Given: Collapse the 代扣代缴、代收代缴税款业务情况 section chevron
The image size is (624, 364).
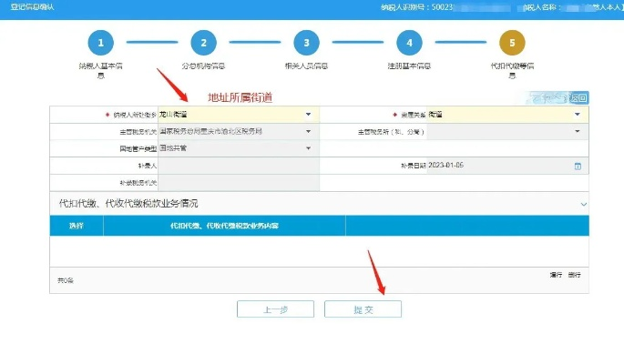Looking at the screenshot, I should [583, 204].
